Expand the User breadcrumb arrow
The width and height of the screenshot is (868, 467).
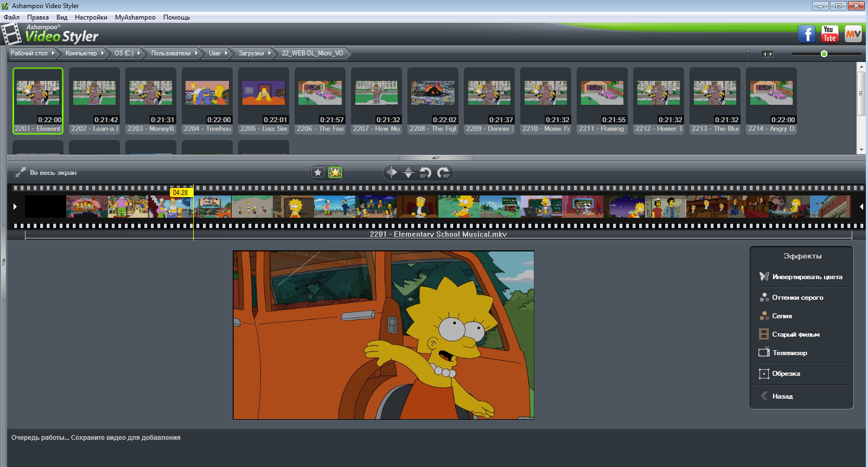226,53
